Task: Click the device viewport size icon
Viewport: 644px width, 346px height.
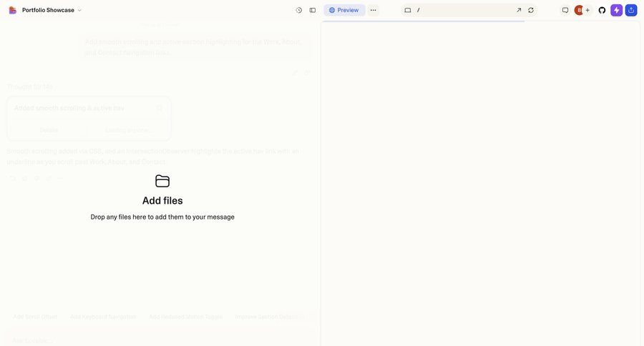Action: click(x=407, y=10)
